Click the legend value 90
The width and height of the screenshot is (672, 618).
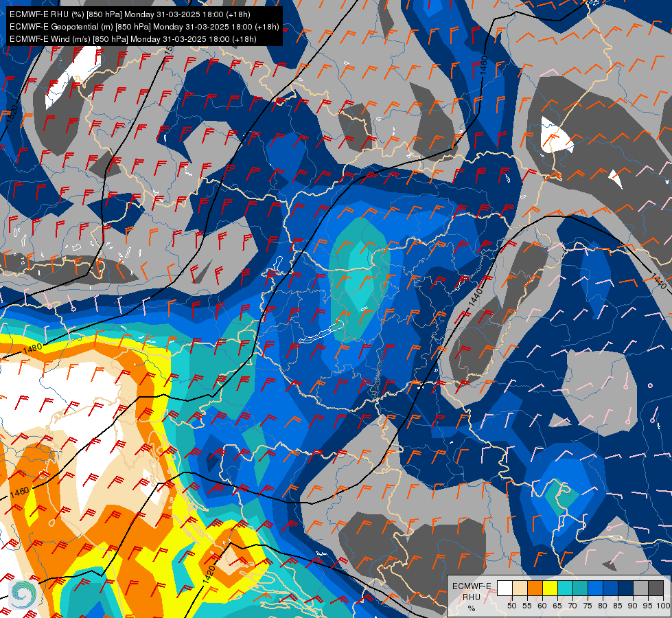[633, 606]
